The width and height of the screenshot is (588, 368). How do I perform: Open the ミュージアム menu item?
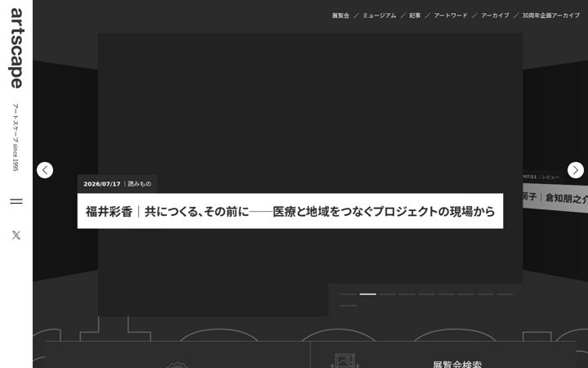pos(379,16)
